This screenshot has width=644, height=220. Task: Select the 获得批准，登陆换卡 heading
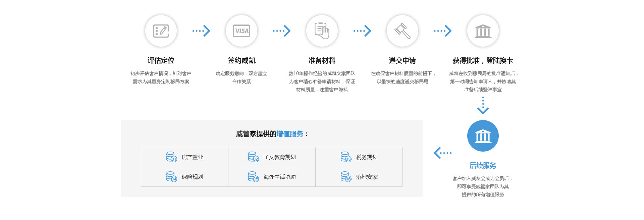[483, 61]
